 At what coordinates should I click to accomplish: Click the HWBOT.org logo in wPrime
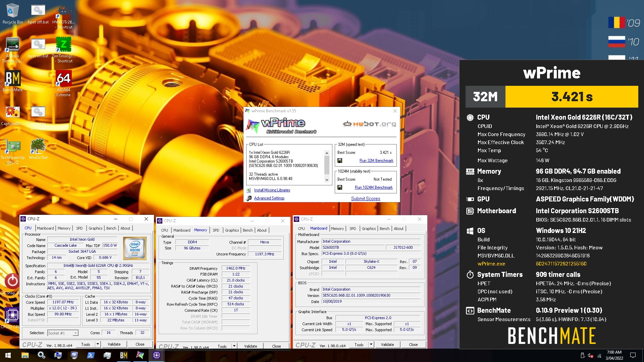click(369, 124)
